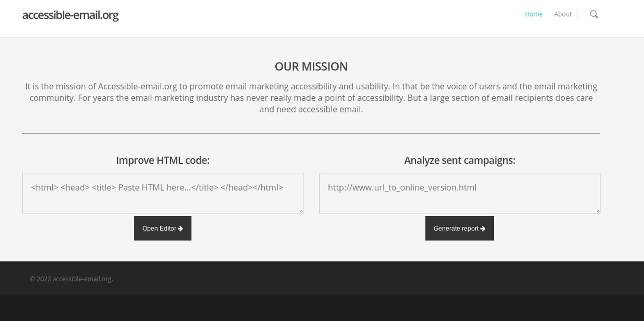Click the Analyze sent campaigns heading
Viewport: 644px width, 321px height.
pos(460,160)
